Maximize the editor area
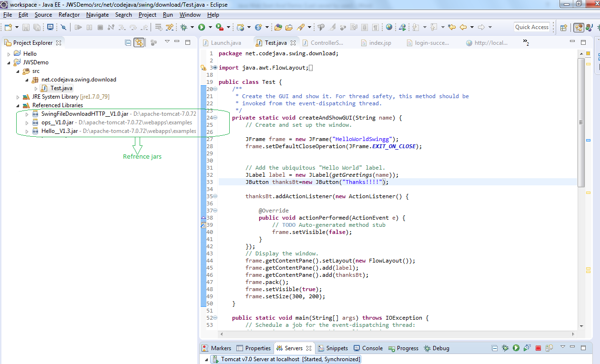This screenshot has width=600, height=364. pos(583,42)
